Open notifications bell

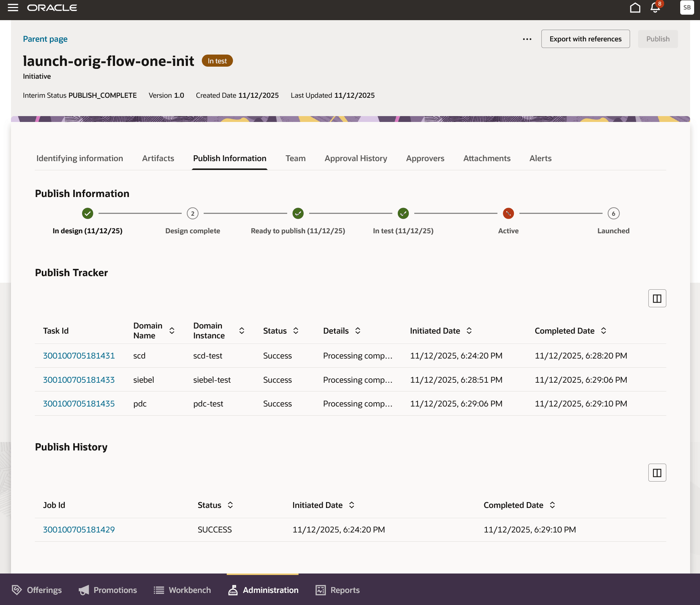(655, 8)
